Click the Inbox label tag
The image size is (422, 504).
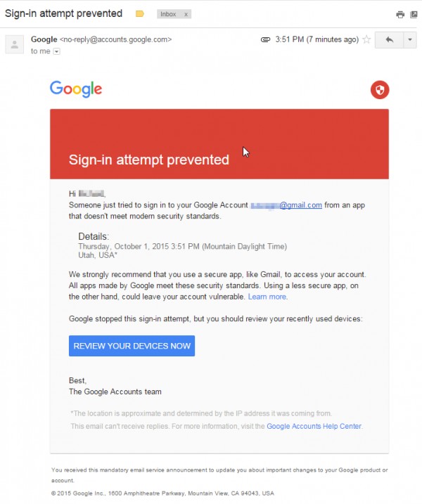[x=168, y=14]
